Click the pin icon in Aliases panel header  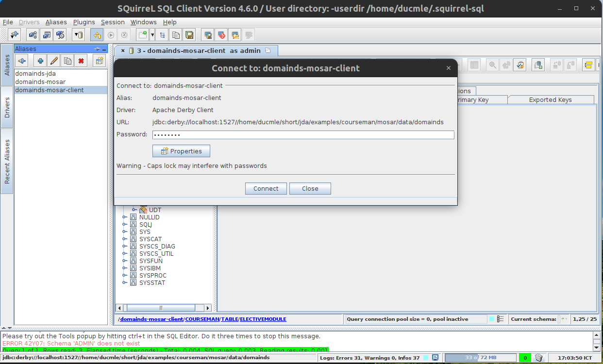[97, 49]
